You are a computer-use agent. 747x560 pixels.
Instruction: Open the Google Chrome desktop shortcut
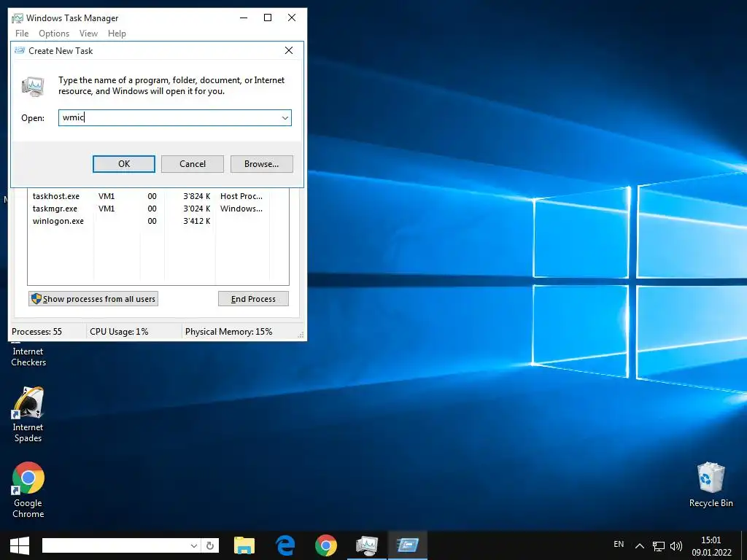[x=28, y=489]
